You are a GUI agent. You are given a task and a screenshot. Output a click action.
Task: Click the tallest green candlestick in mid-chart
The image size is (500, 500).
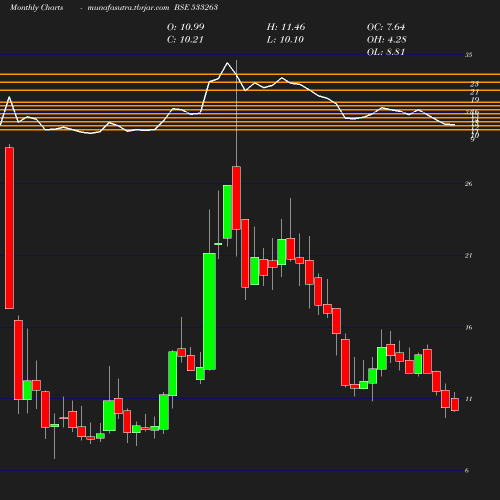coord(209,311)
